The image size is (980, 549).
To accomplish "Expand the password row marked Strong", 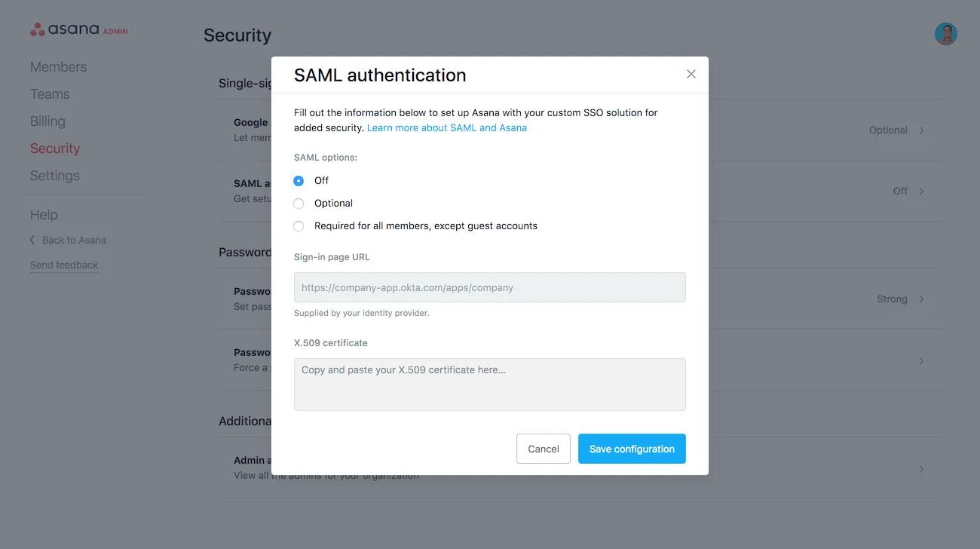I will click(920, 299).
